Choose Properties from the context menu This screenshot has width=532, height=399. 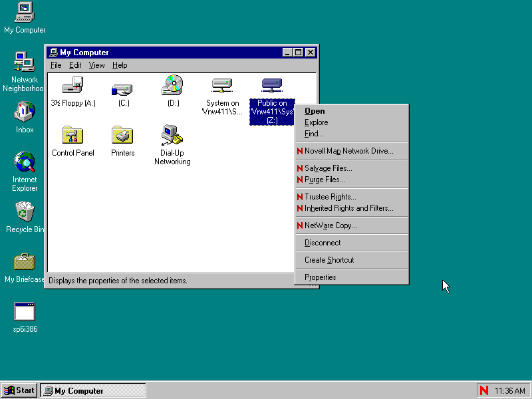352,277
